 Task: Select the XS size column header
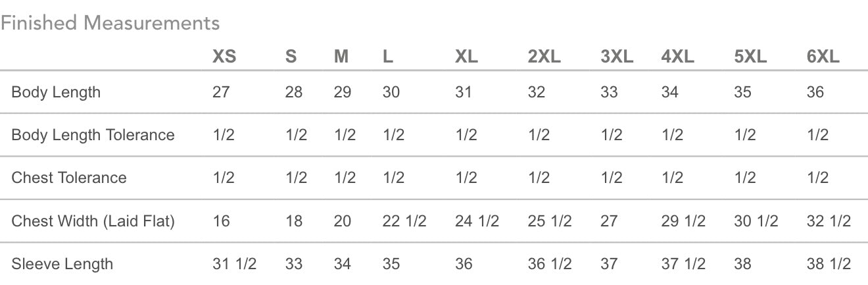(224, 57)
